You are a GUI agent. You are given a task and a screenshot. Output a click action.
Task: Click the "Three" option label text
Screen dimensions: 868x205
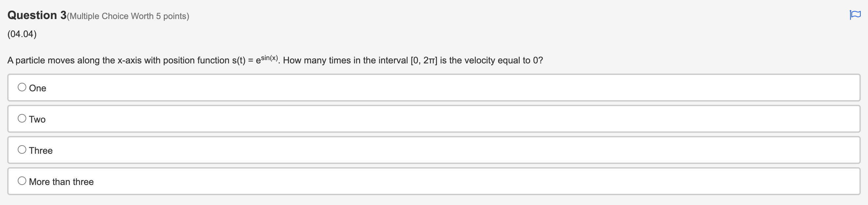point(41,150)
